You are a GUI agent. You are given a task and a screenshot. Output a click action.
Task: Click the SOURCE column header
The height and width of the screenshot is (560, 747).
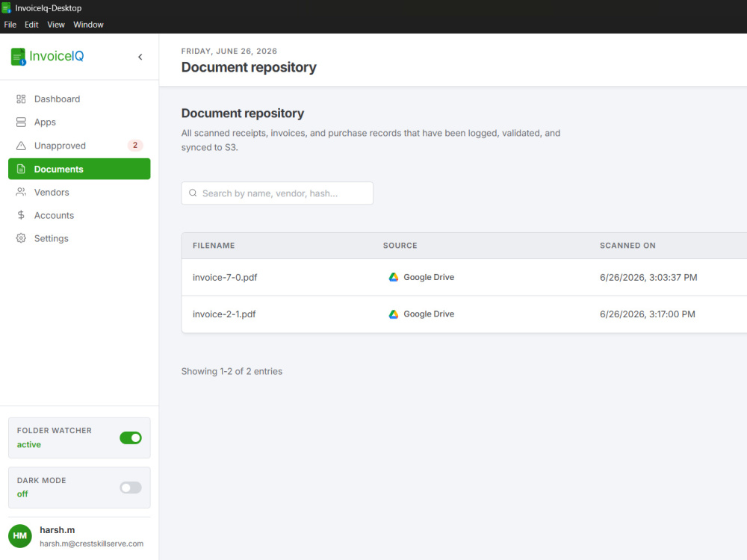pos(400,246)
